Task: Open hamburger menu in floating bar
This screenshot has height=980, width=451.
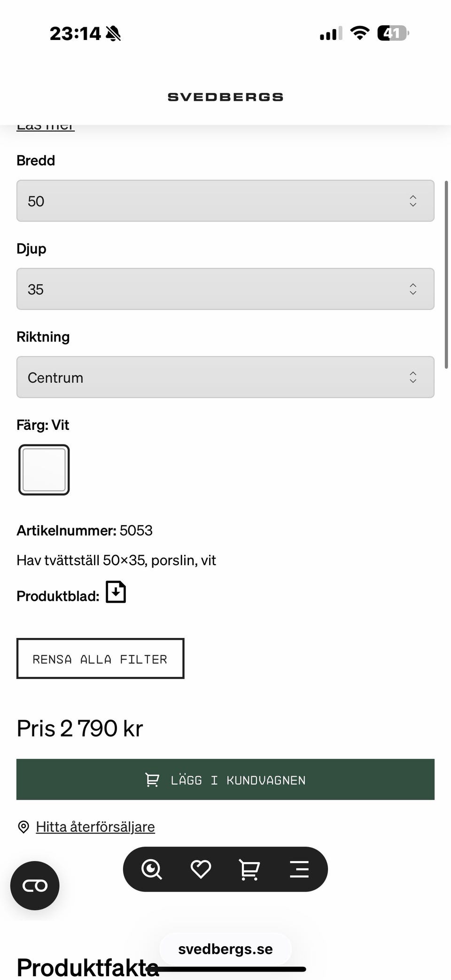Action: click(299, 869)
